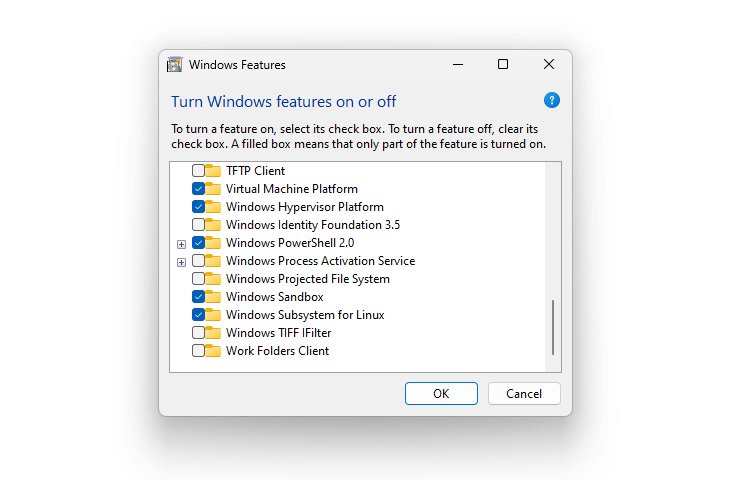Click the Windows Sandbox folder icon
This screenshot has height=480, width=733.
point(213,297)
